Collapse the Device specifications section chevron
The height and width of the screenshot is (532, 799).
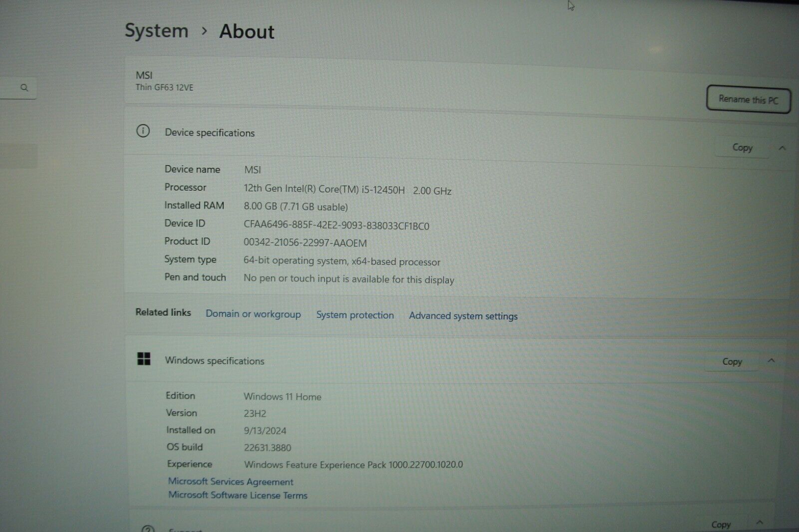782,148
